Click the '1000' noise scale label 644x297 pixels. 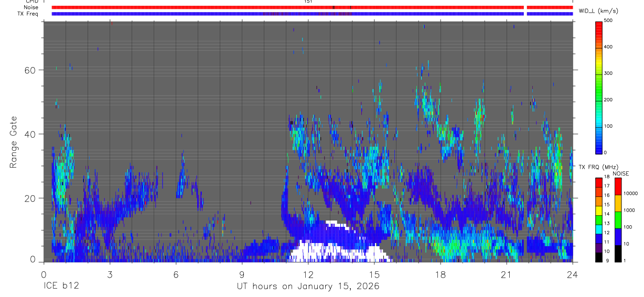[629, 210]
